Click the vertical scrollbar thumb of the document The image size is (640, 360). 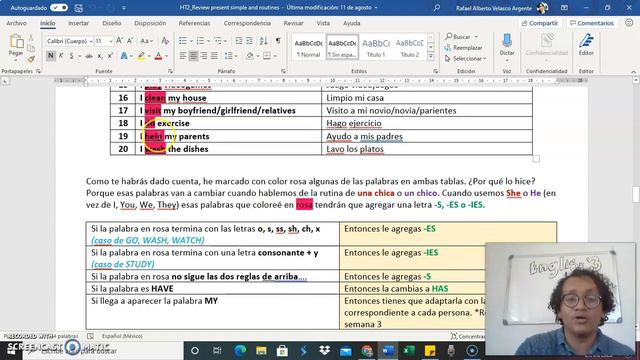636,194
